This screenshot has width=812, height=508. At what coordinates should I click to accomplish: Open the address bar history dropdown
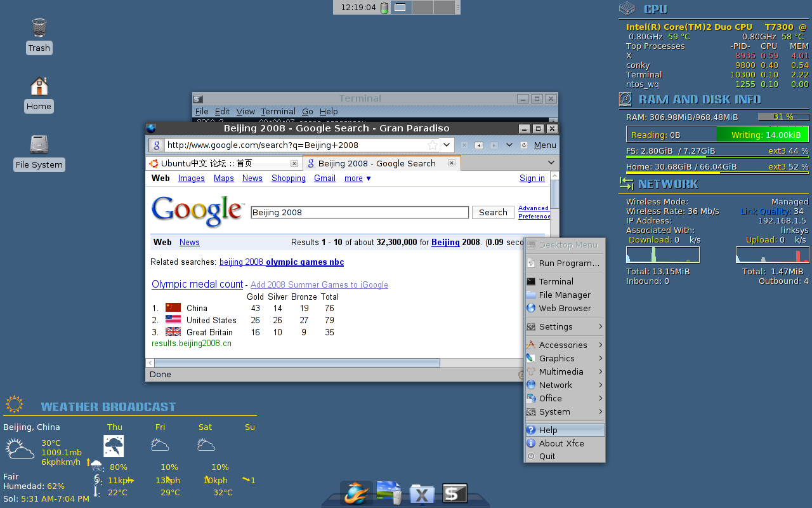pos(447,145)
